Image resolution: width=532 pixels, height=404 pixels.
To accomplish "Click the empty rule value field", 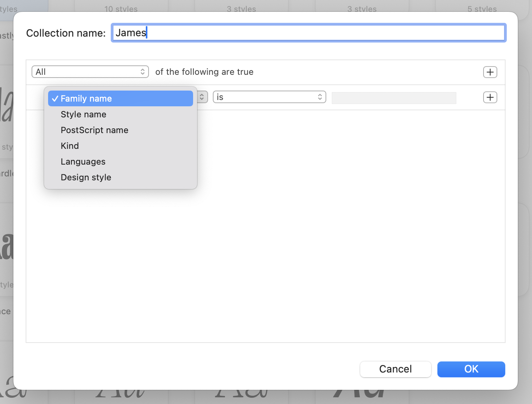I will point(394,98).
